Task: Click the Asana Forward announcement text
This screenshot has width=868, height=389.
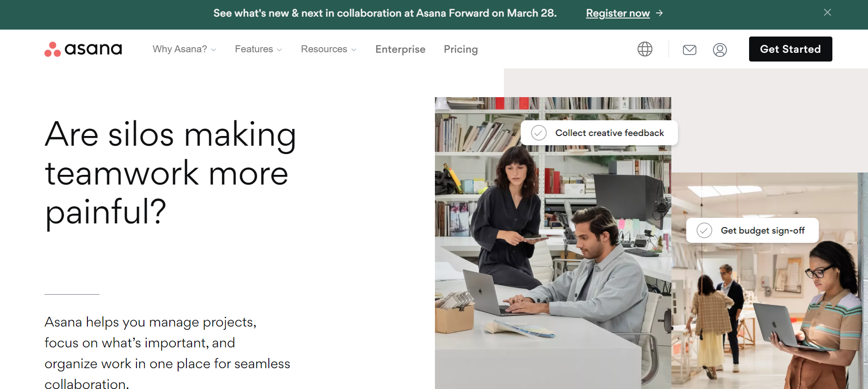Action: (385, 13)
